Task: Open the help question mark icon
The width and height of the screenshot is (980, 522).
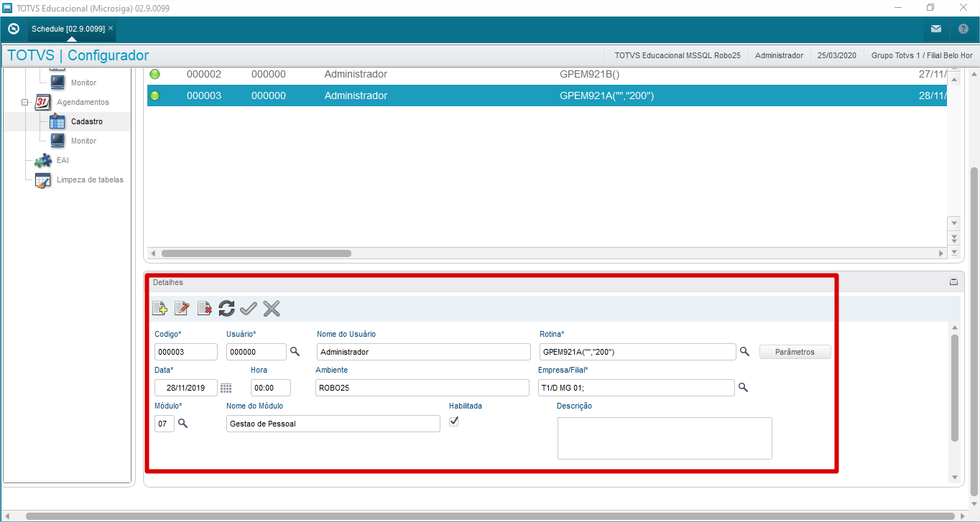Action: pyautogui.click(x=963, y=29)
